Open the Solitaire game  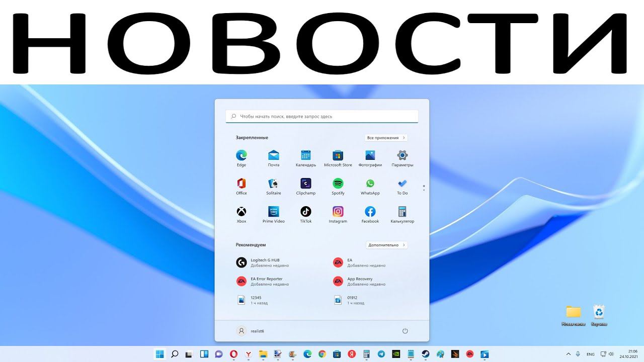click(274, 186)
